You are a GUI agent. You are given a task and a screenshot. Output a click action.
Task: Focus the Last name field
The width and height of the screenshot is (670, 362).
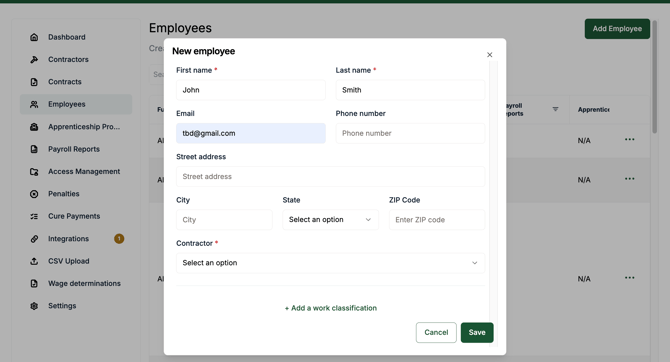pyautogui.click(x=410, y=90)
